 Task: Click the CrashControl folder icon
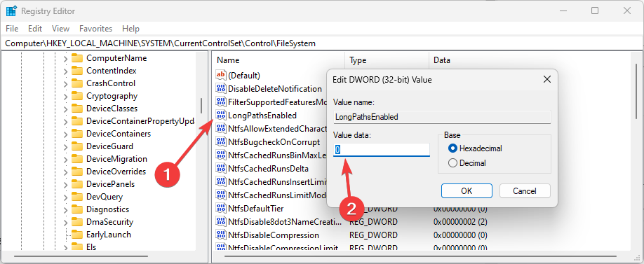pos(77,83)
